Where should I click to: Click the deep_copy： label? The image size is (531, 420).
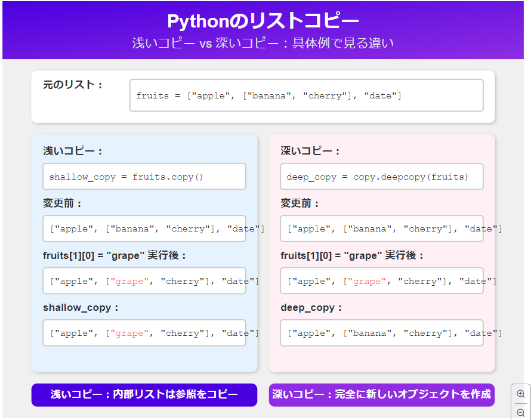point(311,308)
